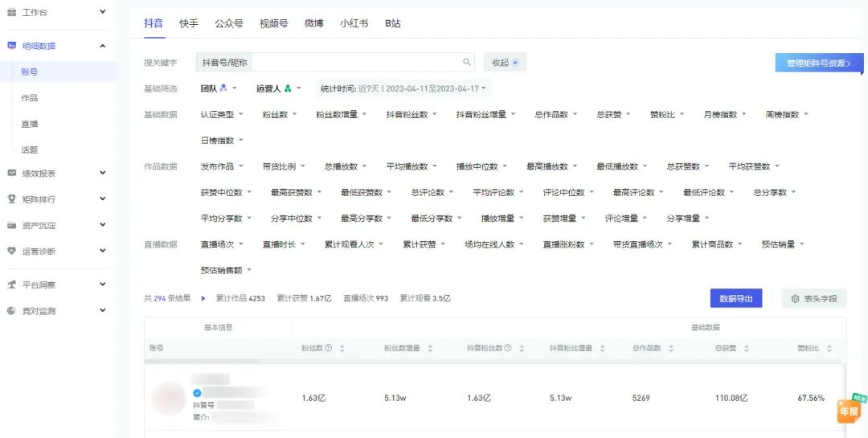This screenshot has height=438, width=868.
Task: Open the 日榜指数 filter dropdown
Action: pyautogui.click(x=222, y=141)
